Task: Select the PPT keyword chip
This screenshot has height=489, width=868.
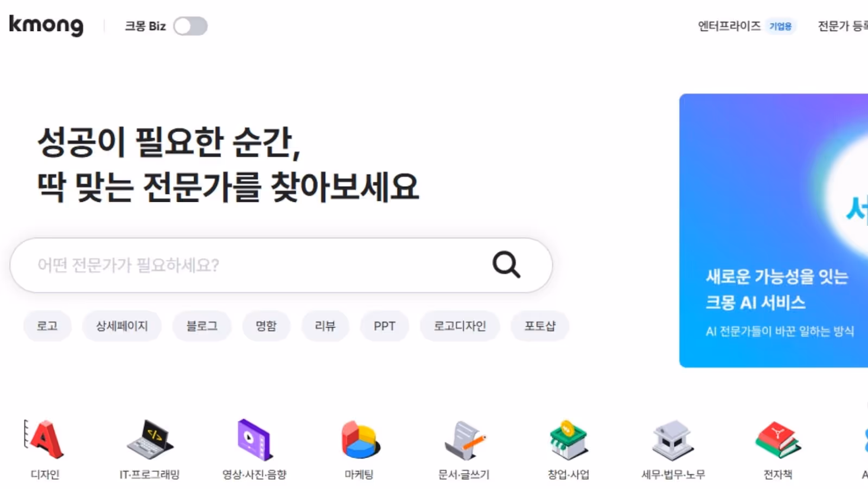Action: point(385,326)
